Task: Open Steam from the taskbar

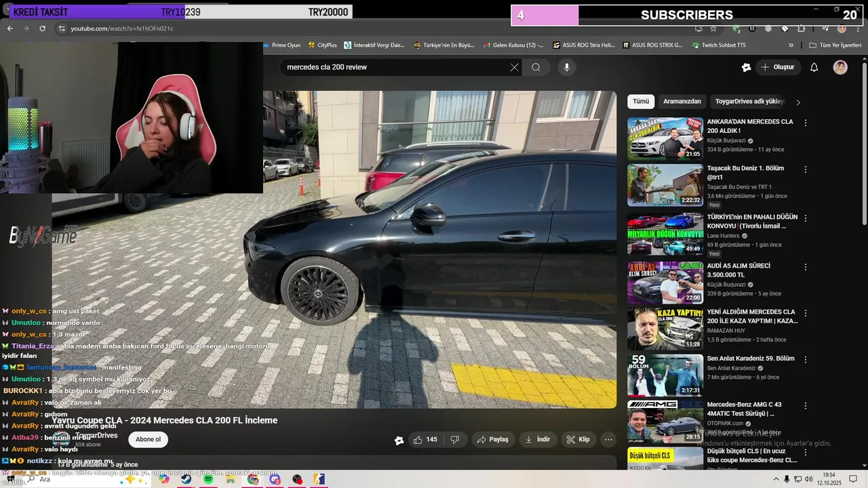Action: [186, 479]
